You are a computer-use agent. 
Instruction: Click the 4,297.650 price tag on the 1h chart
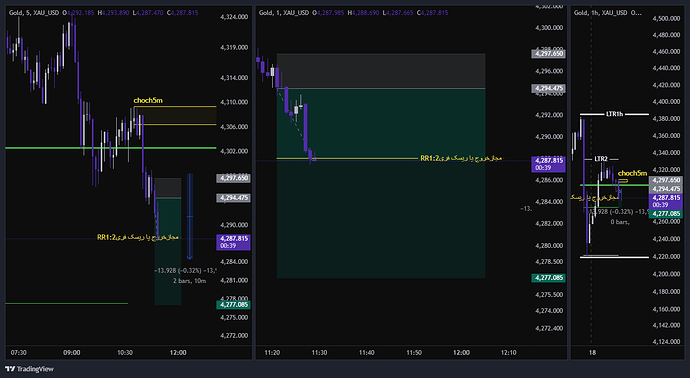click(666, 180)
